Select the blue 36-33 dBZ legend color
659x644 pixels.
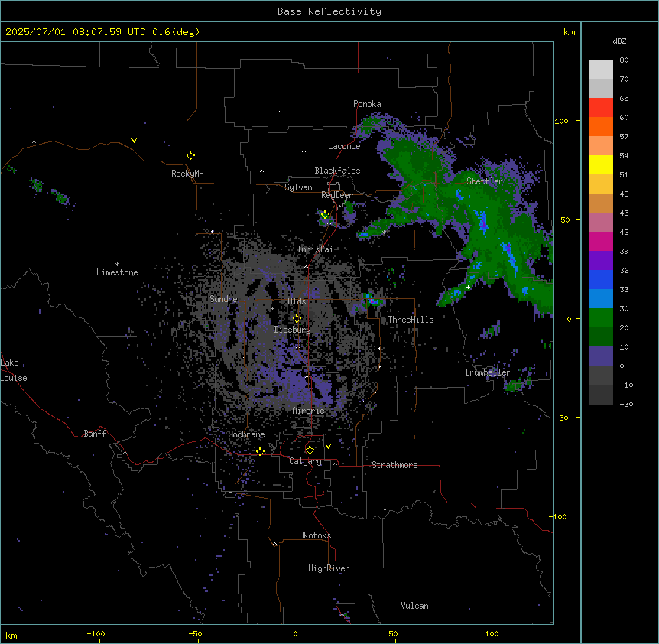(x=601, y=279)
